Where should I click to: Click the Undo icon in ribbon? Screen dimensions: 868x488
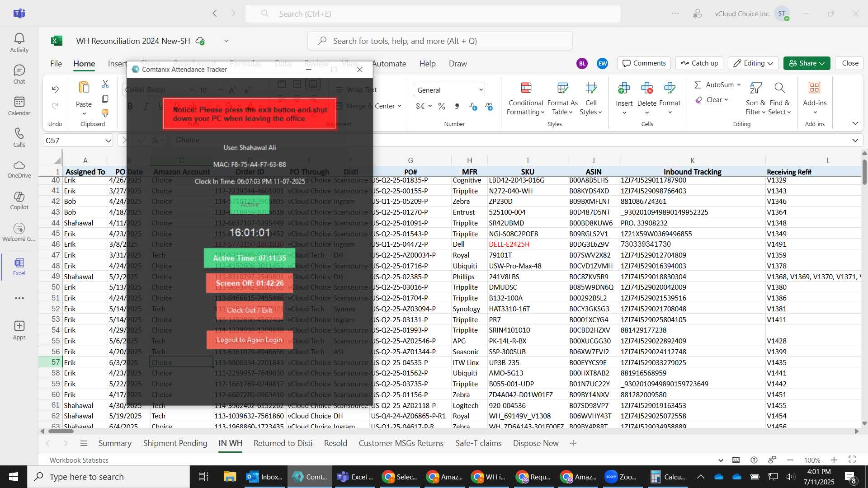click(x=55, y=89)
